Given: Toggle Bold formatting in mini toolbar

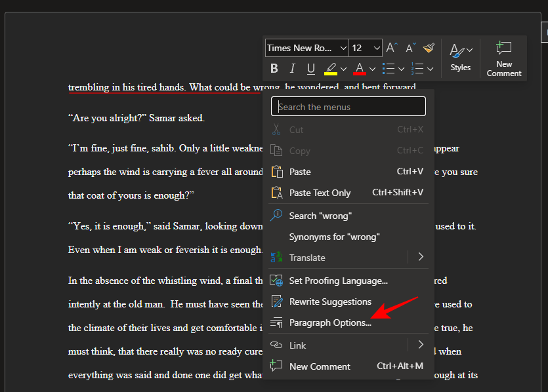Looking at the screenshot, I should (x=274, y=68).
